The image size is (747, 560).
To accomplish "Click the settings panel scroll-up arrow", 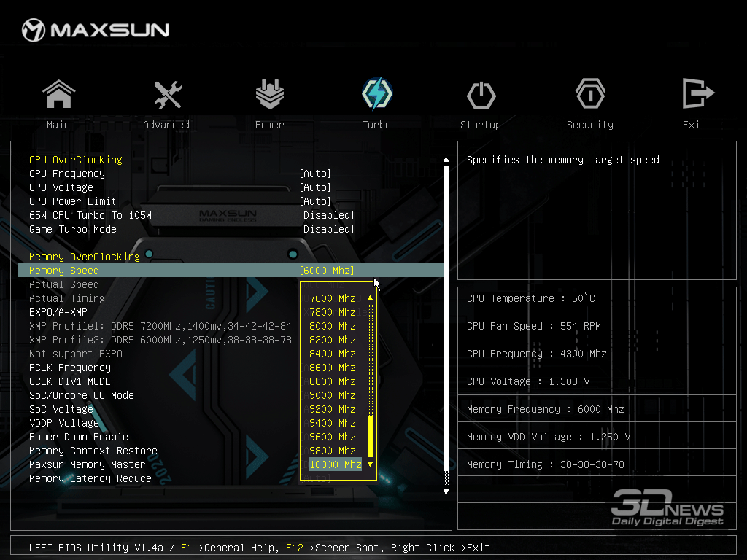I will point(446,159).
